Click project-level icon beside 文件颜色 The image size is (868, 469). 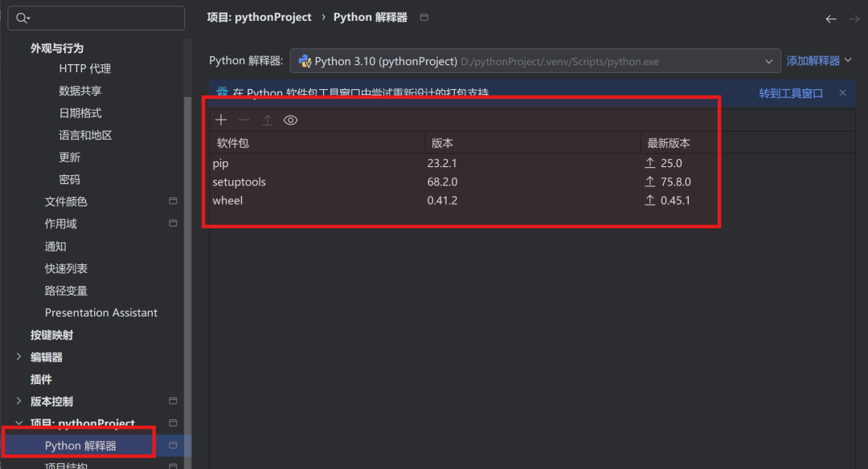pyautogui.click(x=173, y=201)
